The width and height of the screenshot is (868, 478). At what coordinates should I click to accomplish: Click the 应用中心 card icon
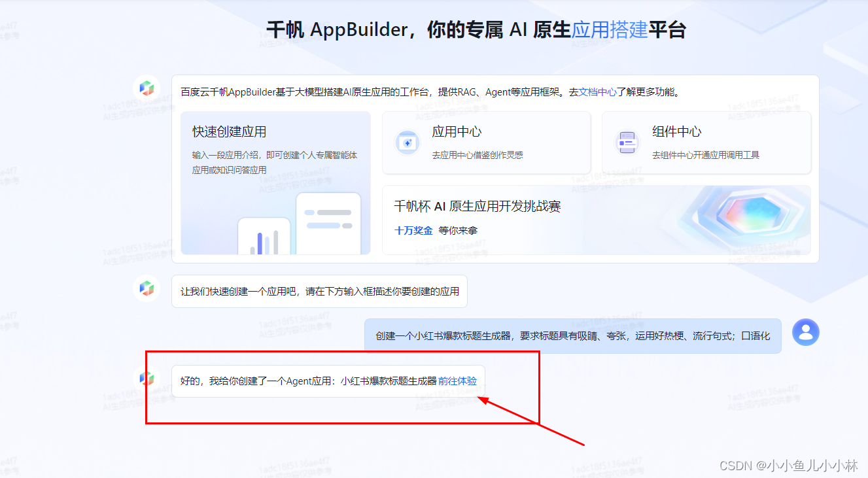[408, 143]
